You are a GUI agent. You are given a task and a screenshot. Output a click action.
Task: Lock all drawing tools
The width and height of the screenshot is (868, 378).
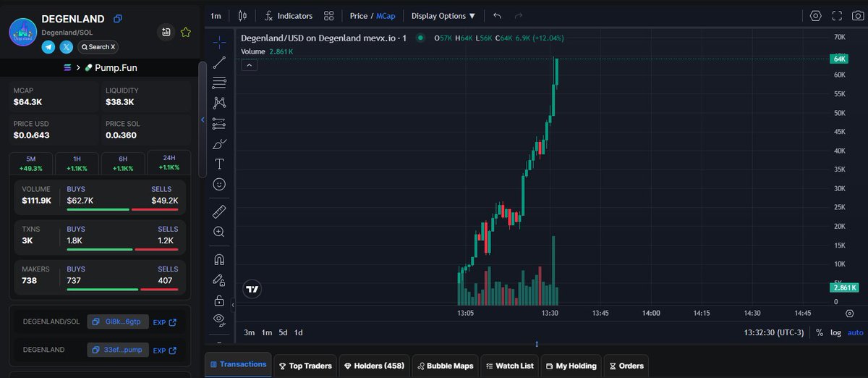[x=219, y=300]
